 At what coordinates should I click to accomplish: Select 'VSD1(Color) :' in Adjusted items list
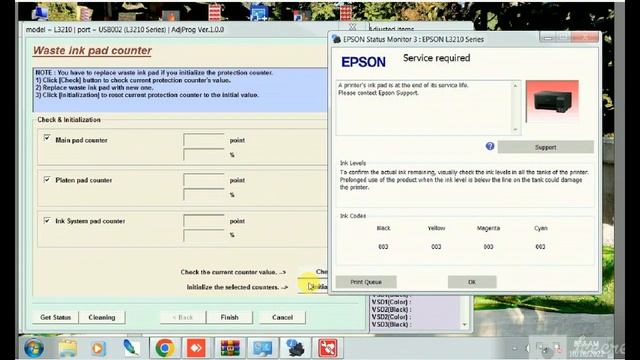tap(391, 302)
